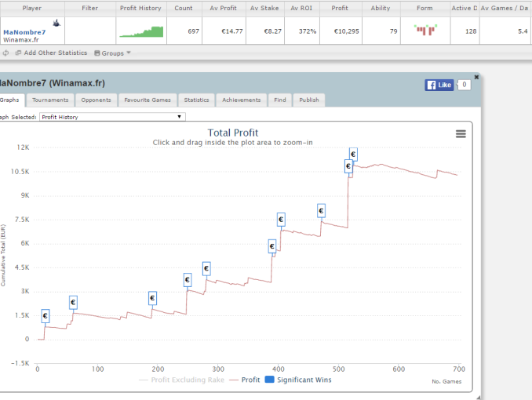Click the euro marker at the chart peak

[353, 155]
